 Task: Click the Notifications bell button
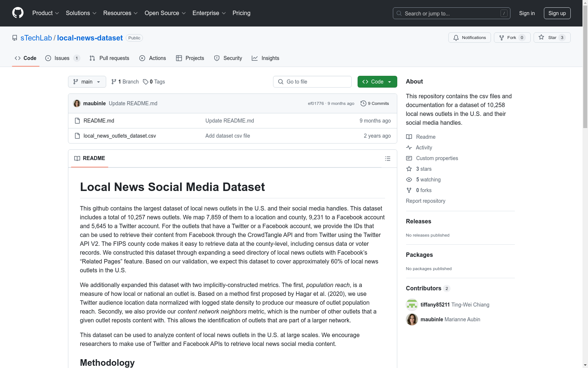point(470,38)
